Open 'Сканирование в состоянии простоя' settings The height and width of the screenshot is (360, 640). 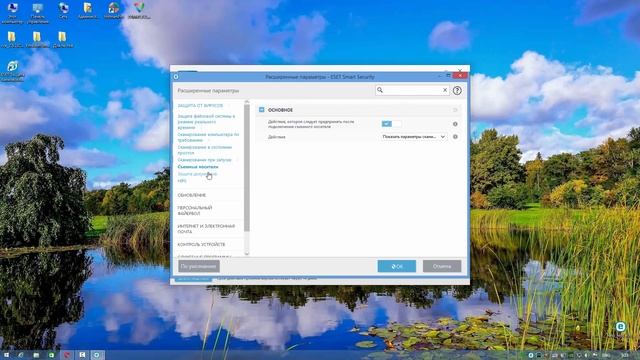[204, 150]
